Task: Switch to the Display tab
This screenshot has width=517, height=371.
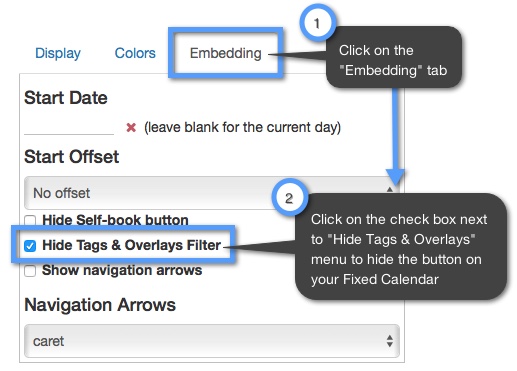Action: tap(58, 53)
